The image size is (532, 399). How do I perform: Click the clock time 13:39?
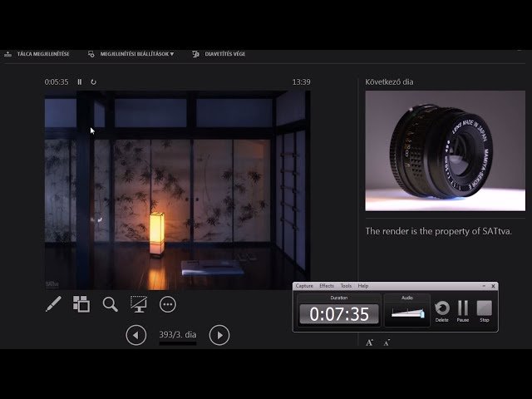click(x=301, y=82)
